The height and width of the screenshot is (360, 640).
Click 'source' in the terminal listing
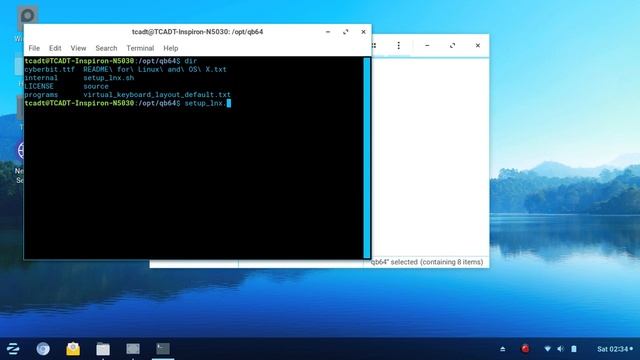click(96, 87)
